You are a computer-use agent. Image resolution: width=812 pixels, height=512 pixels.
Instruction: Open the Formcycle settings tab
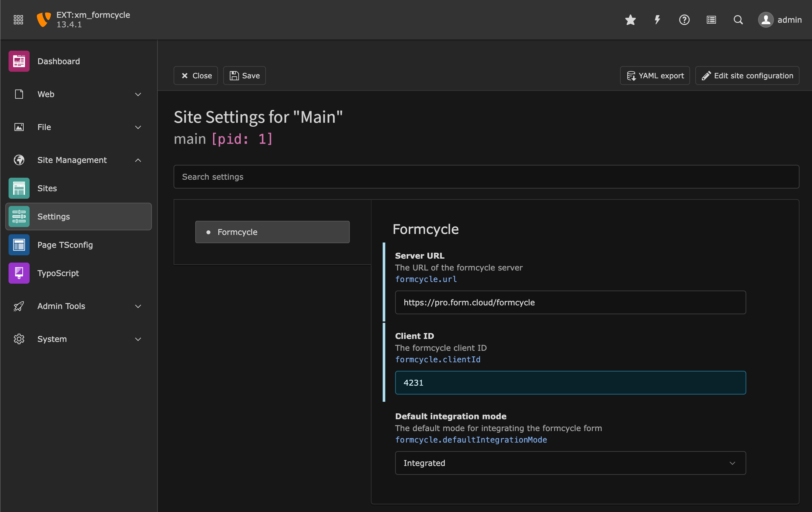point(272,232)
